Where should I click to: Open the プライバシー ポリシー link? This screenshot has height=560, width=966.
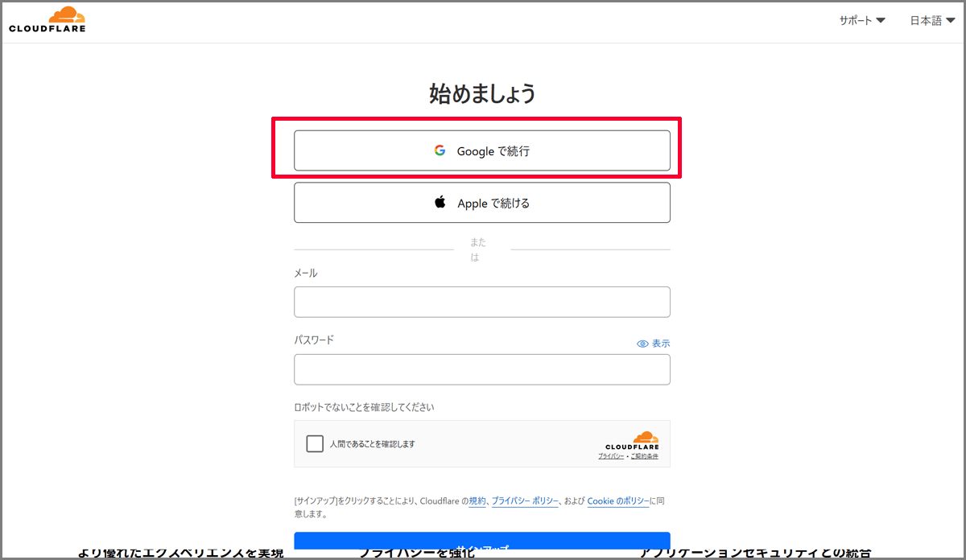point(525,501)
